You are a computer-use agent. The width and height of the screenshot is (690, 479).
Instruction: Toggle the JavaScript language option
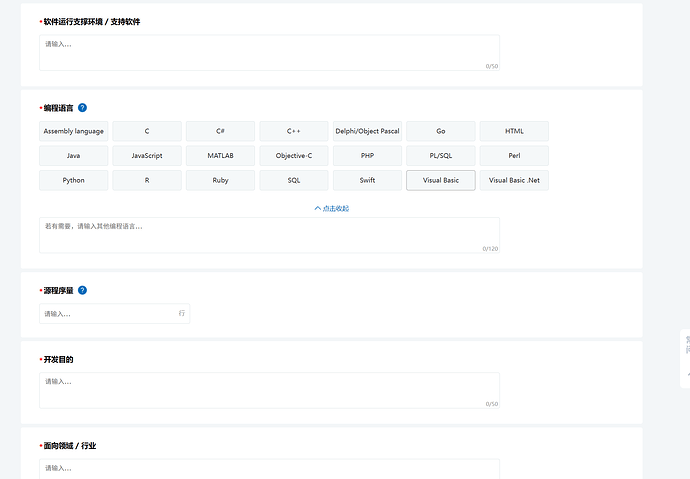click(147, 156)
